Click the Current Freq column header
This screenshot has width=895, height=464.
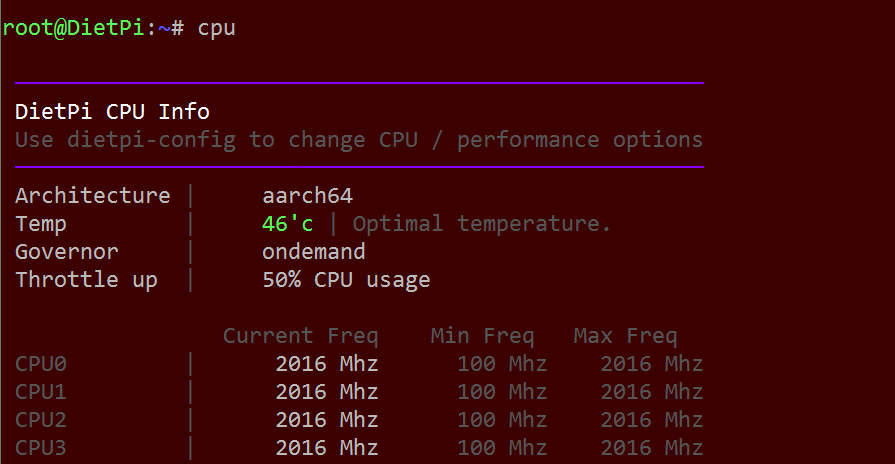click(x=300, y=336)
